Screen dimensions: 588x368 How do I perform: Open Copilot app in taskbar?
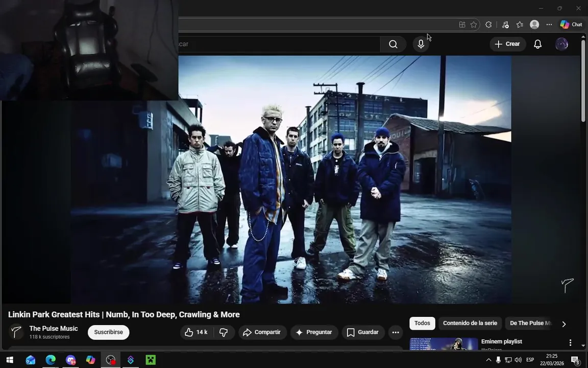[90, 360]
